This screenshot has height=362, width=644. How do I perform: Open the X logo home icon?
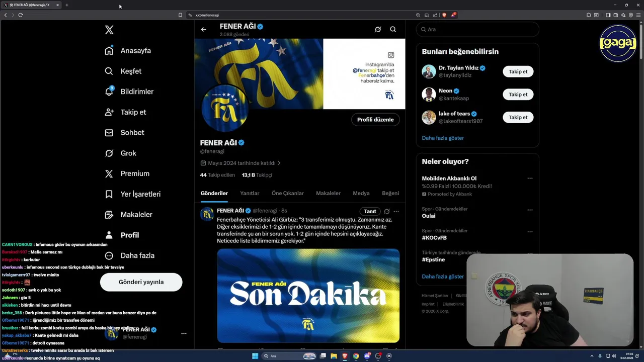tap(109, 30)
